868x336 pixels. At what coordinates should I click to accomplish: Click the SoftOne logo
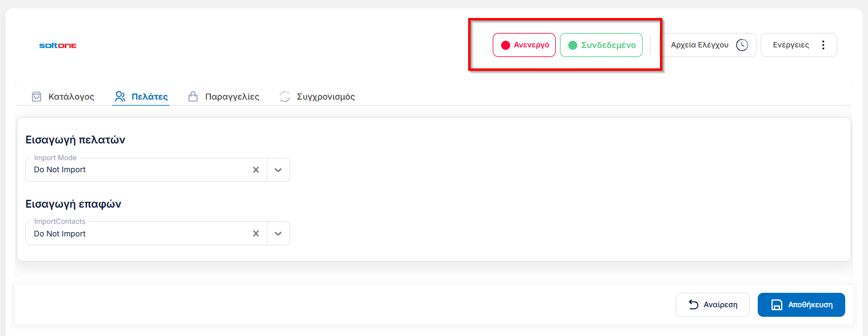[x=58, y=46]
